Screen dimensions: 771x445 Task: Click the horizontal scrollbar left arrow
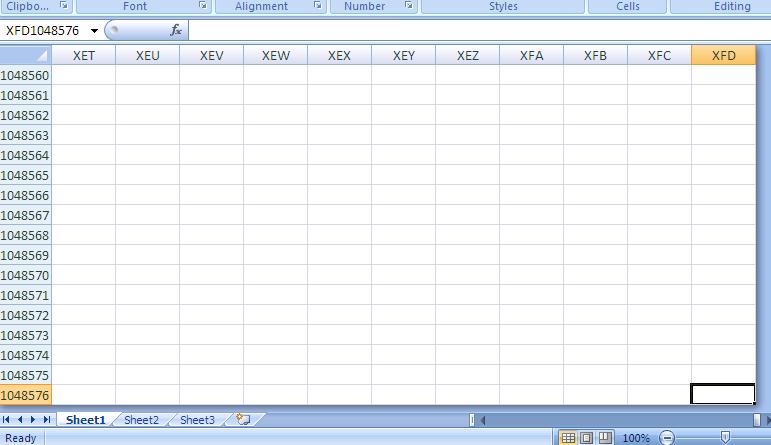tap(483, 420)
